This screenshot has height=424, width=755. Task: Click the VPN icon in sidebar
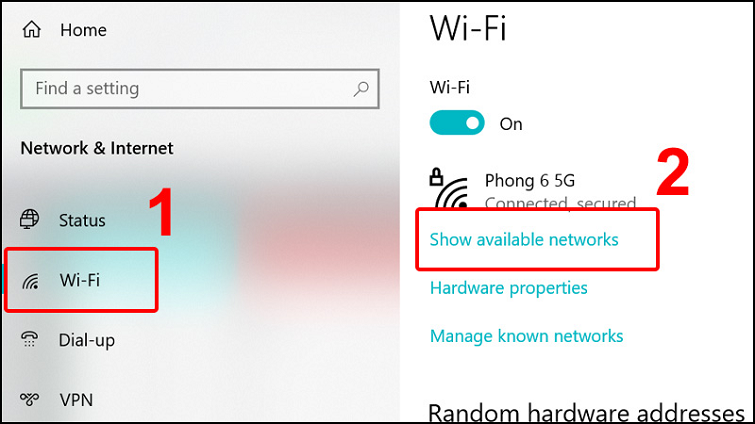point(29,399)
